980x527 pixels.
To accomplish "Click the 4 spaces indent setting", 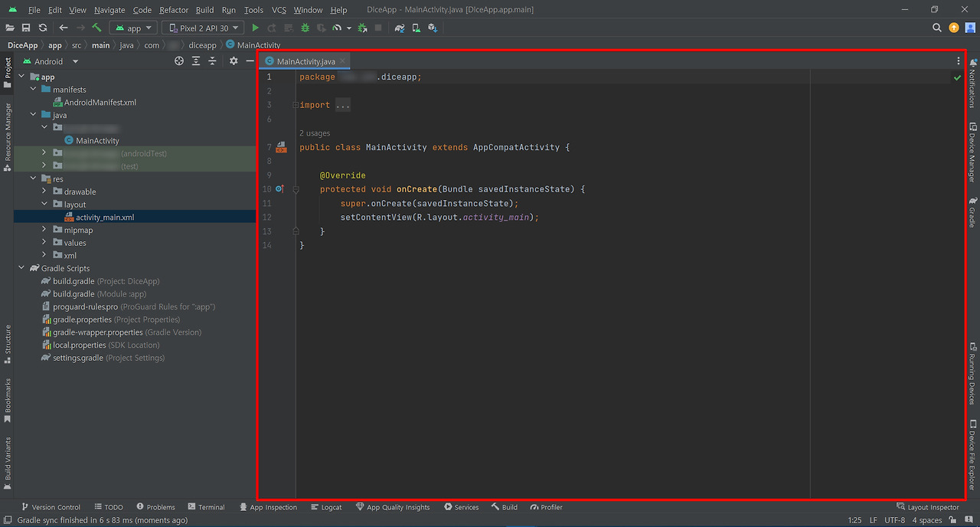I will 927,520.
